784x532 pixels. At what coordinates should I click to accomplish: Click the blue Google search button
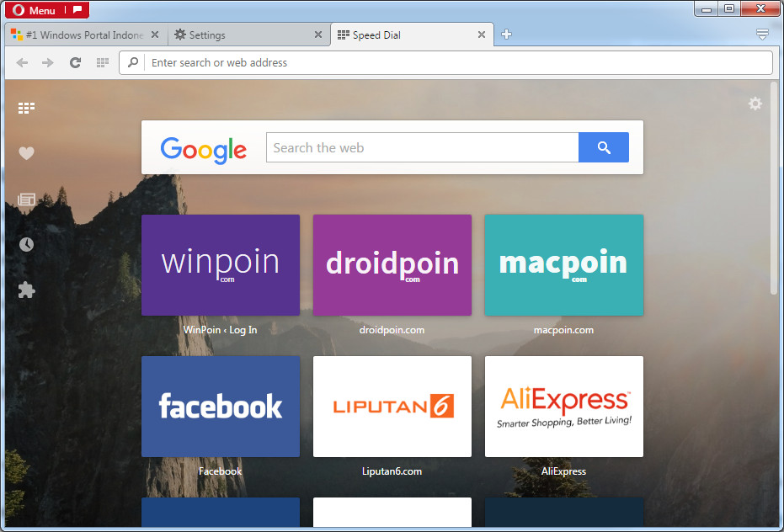[x=604, y=147]
